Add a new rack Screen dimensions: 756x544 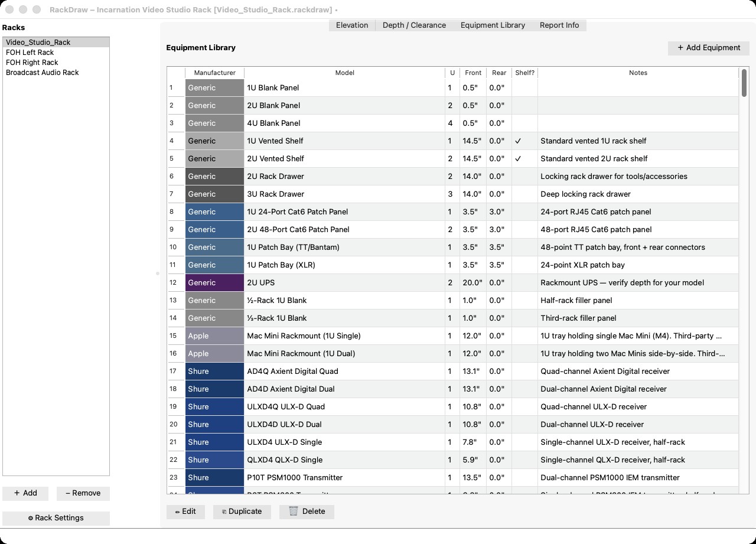tap(25, 493)
